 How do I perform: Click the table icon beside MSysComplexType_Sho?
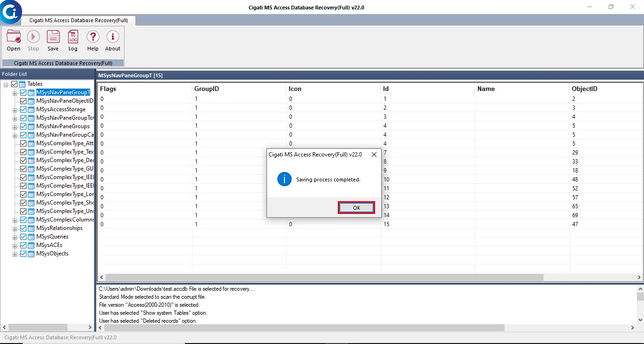point(31,203)
